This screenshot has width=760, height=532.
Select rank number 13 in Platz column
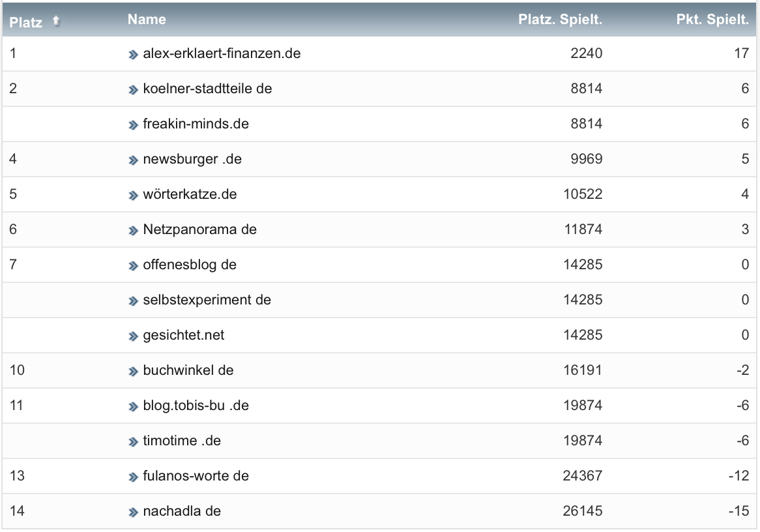[17, 476]
